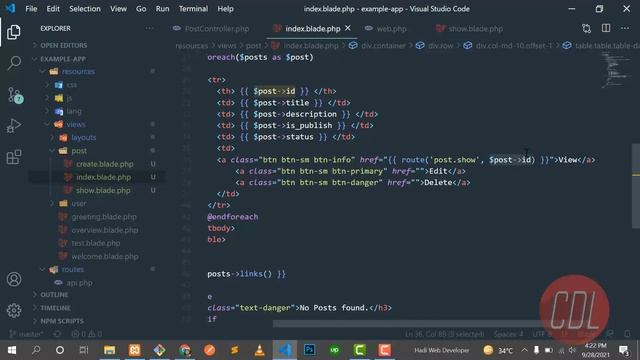The height and width of the screenshot is (360, 640).
Task: Open File Explorer from the taskbar
Action: pyautogui.click(x=109, y=350)
